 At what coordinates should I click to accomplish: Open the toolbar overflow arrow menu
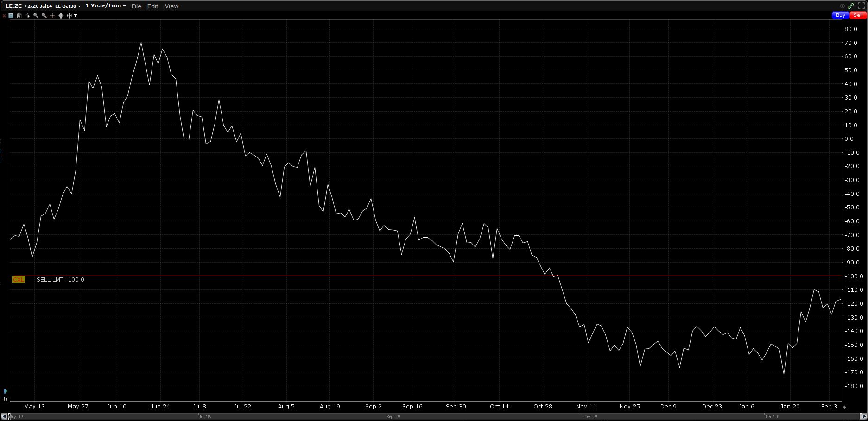pos(76,15)
